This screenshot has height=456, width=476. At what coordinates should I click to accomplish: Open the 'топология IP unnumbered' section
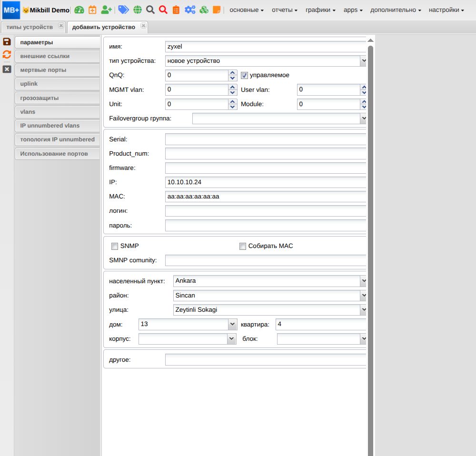point(58,139)
